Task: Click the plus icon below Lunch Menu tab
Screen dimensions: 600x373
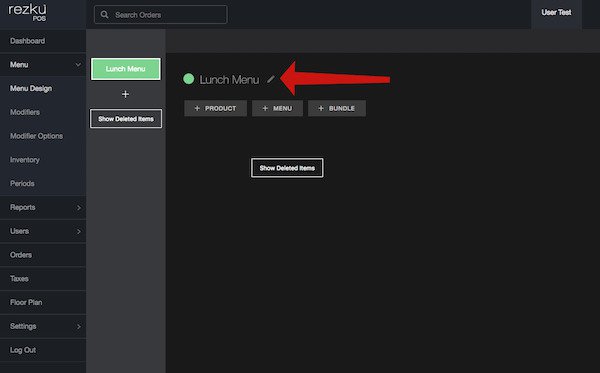Action: (x=125, y=94)
